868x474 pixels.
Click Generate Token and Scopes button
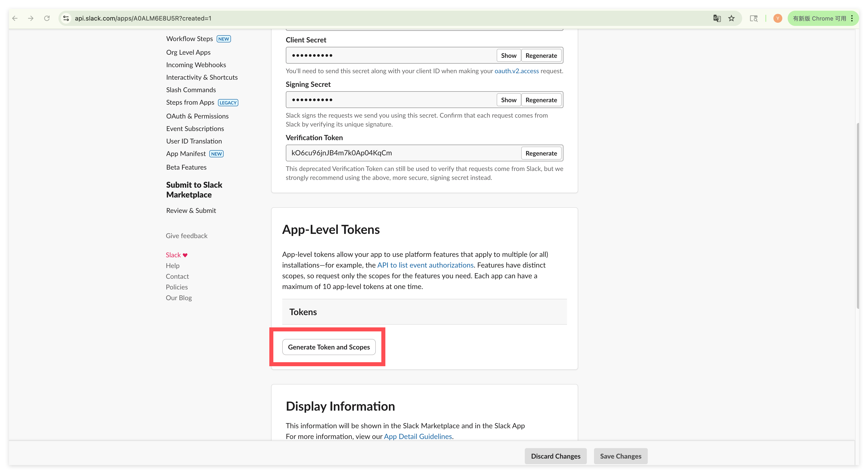tap(328, 347)
